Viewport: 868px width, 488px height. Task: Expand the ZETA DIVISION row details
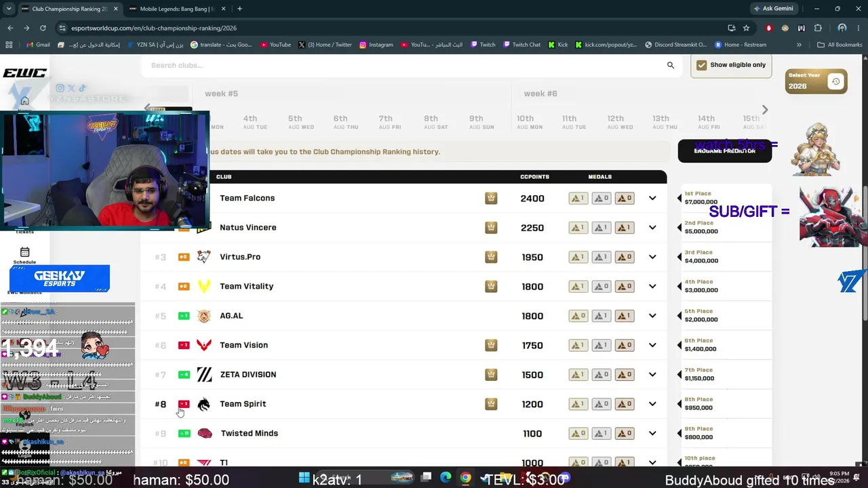coord(652,374)
